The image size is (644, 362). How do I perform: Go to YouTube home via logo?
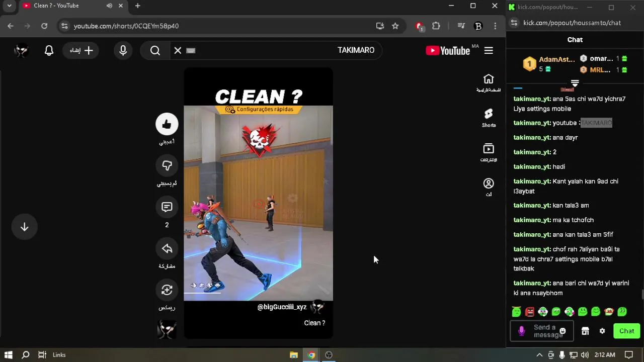click(448, 50)
